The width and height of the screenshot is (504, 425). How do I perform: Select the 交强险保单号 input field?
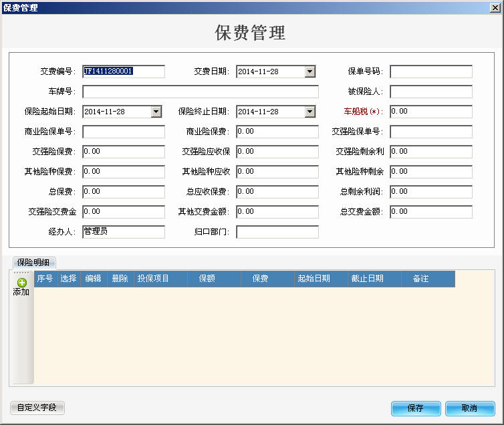pos(431,132)
